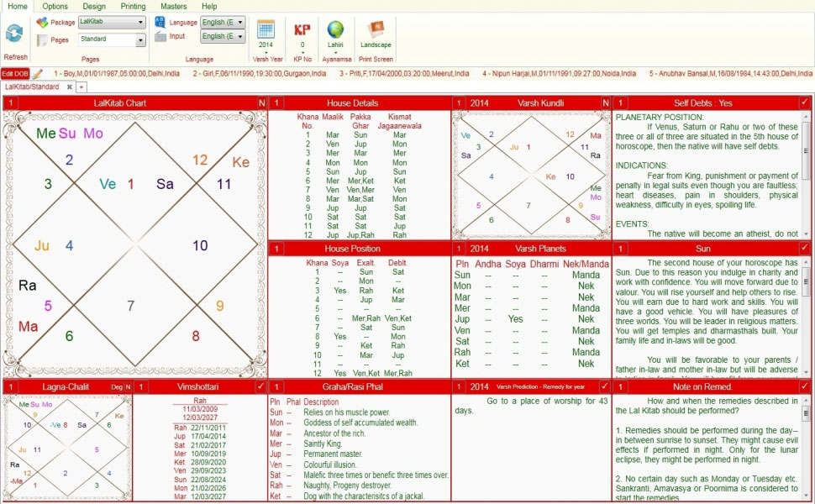The width and height of the screenshot is (815, 504).
Task: Click the Nek/Manda column heading
Action: 586,264
